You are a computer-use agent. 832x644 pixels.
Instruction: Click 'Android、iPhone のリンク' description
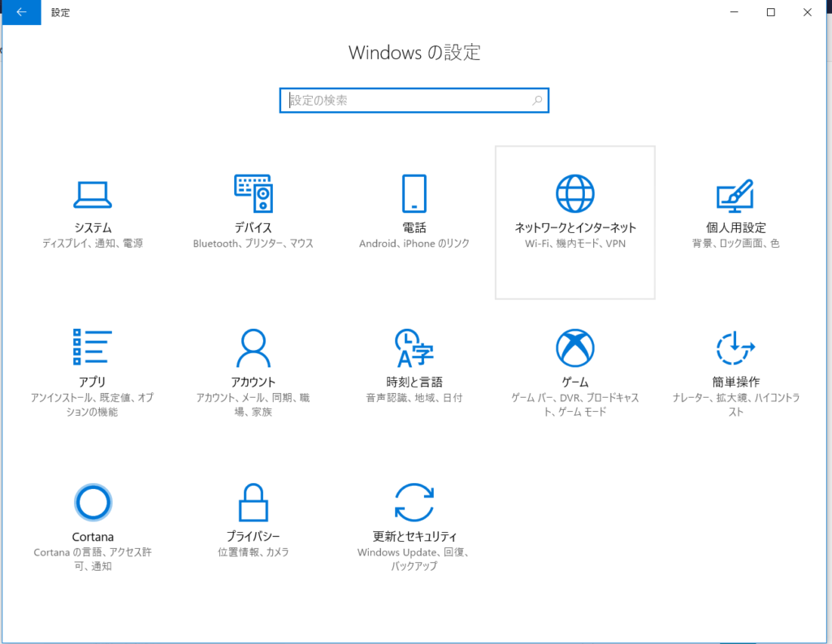[x=414, y=244]
